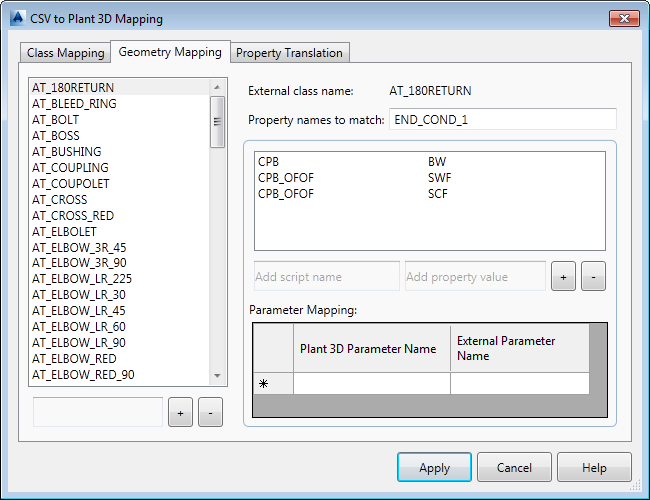Pick AT_ELBOLET from the list
Viewport: 650px width, 500px height.
[120, 231]
